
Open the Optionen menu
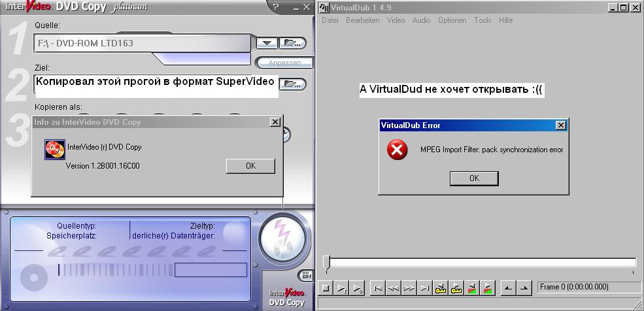pyautogui.click(x=452, y=20)
